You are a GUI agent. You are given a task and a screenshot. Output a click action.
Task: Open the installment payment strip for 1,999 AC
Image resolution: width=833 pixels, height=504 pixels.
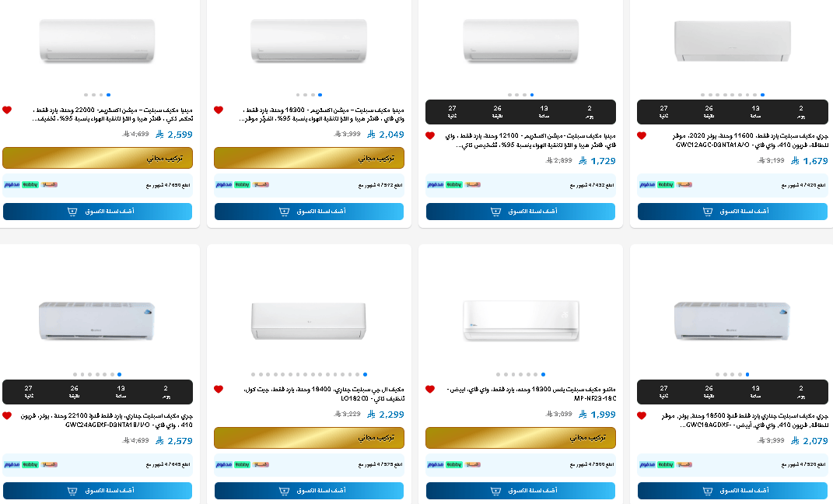tap(520, 464)
